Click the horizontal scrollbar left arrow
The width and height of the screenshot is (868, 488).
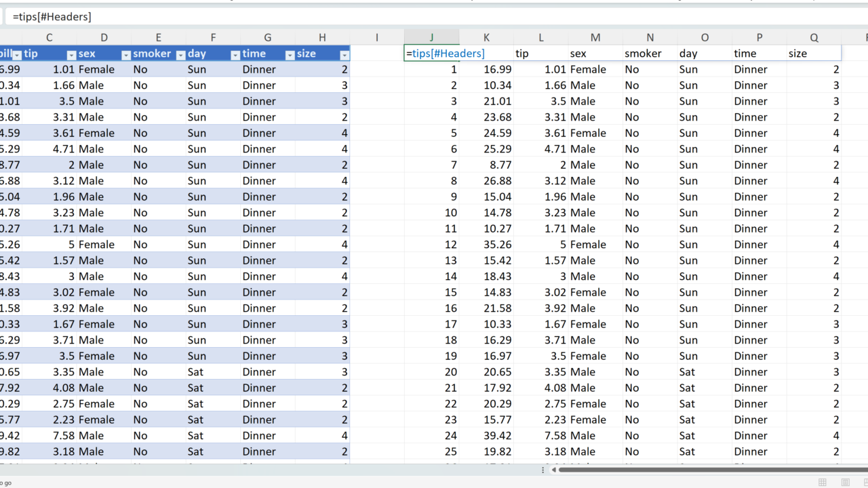click(x=554, y=469)
